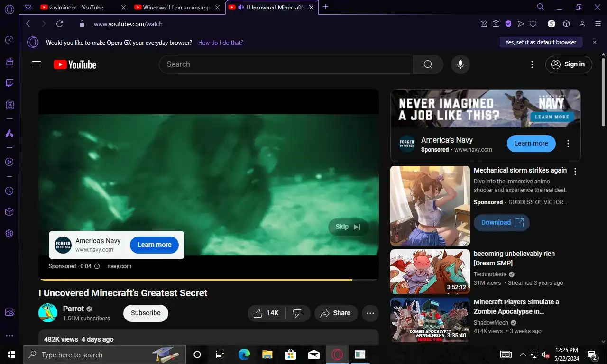
Task: Click the Flow send arrow icon
Action: 521,24
